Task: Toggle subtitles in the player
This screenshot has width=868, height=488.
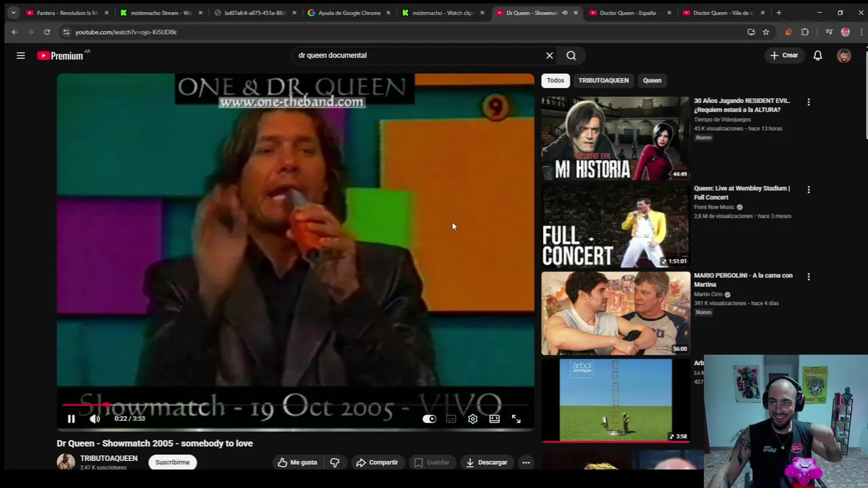Action: click(451, 419)
